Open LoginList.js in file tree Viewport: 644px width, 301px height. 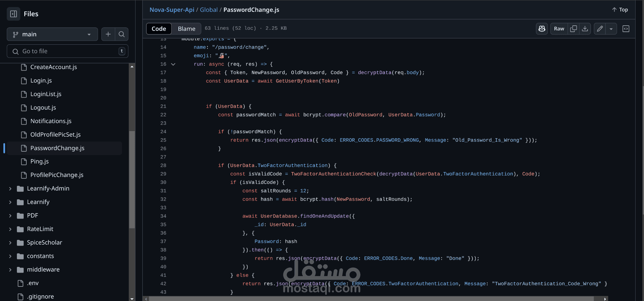click(46, 94)
